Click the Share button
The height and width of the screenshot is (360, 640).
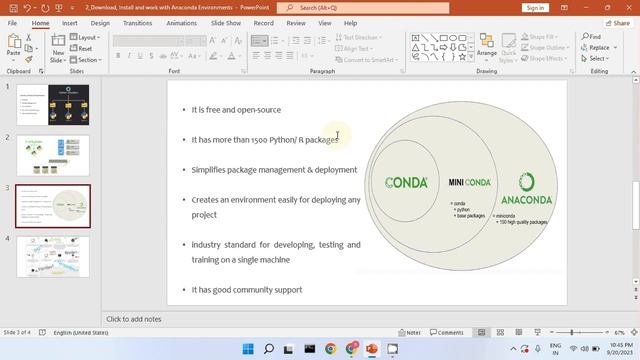618,23
